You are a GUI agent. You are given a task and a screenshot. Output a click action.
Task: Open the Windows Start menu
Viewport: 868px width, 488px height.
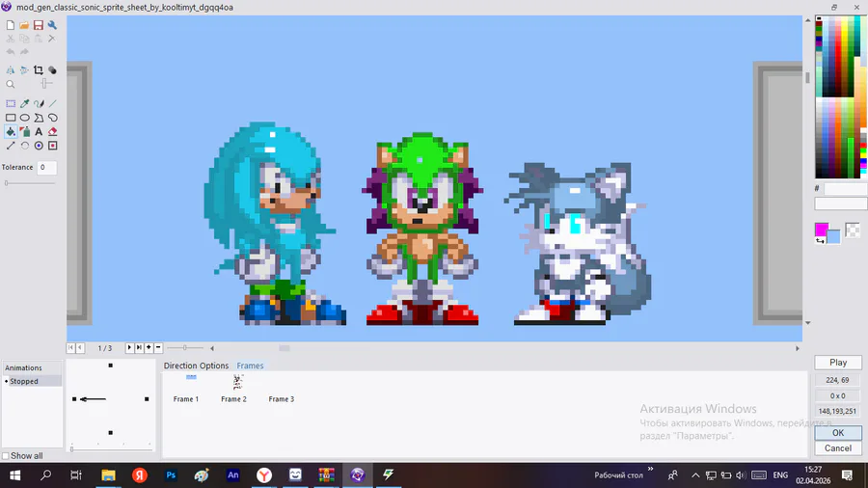pyautogui.click(x=14, y=475)
